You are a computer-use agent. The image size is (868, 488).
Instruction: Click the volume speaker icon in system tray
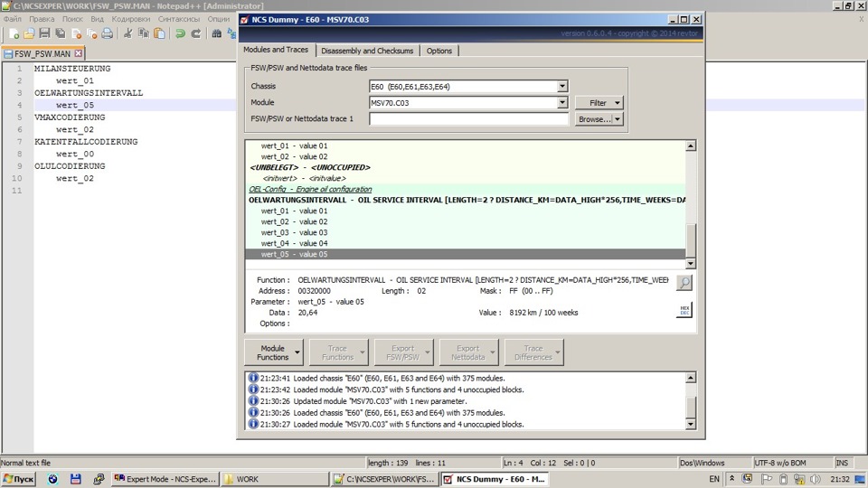815,479
